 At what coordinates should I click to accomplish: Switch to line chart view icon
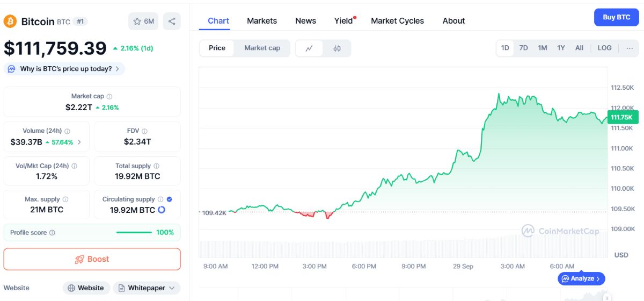click(310, 48)
